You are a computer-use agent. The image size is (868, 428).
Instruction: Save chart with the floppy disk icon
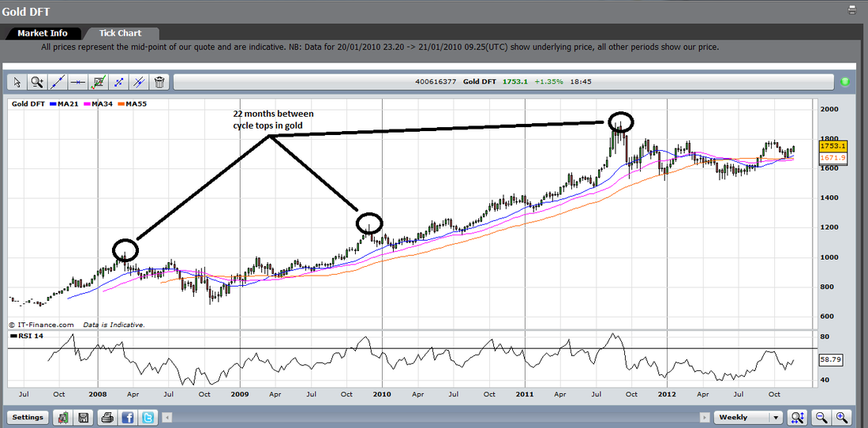coord(84,418)
